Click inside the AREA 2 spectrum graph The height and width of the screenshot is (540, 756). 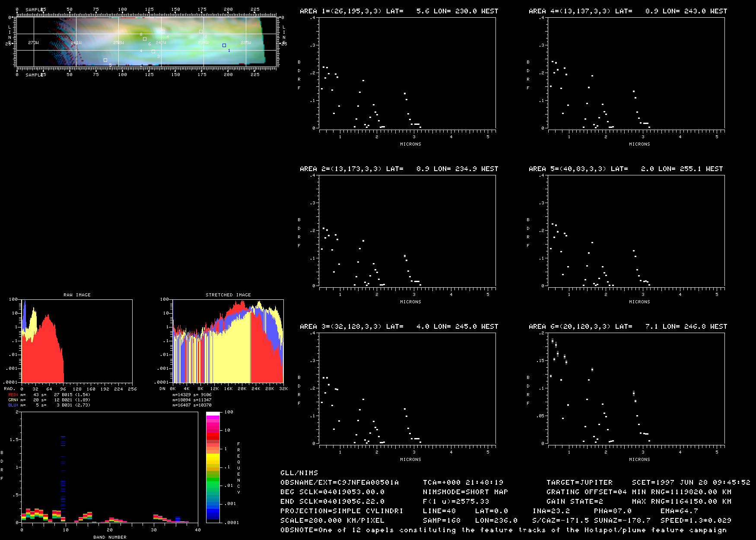coord(407,230)
